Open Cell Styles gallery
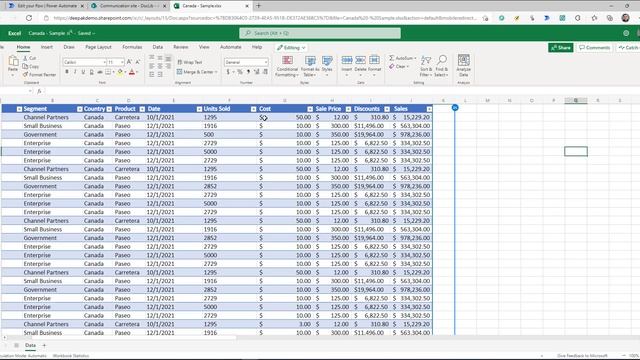 (327, 66)
